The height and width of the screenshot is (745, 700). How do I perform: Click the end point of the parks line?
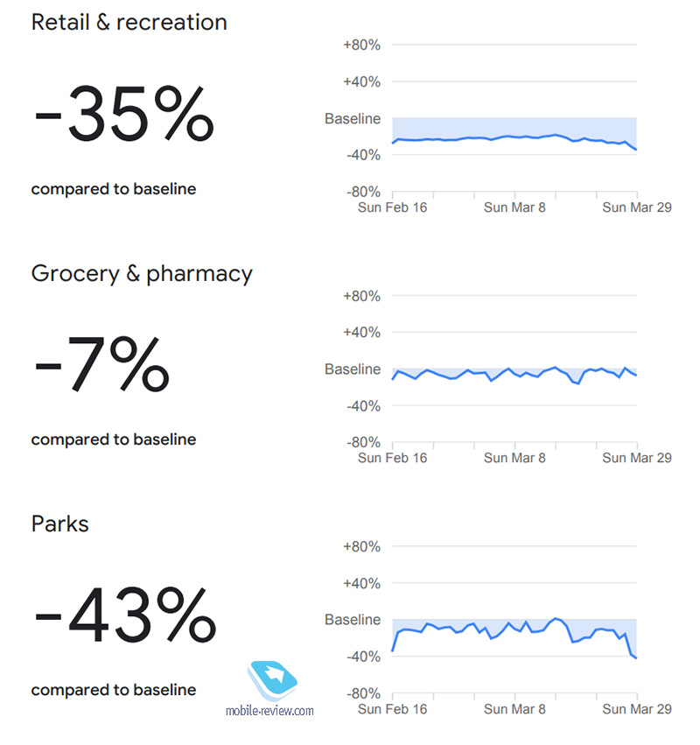pos(636,658)
